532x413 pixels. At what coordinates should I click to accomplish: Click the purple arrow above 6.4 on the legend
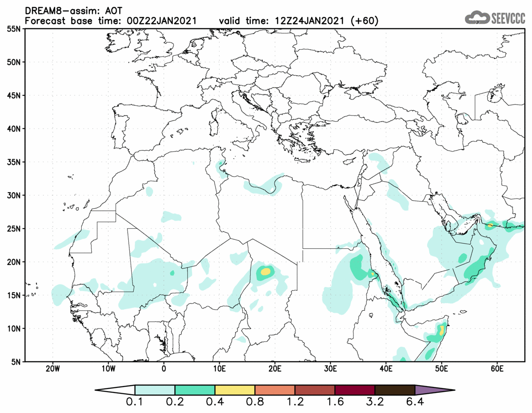tap(435, 390)
